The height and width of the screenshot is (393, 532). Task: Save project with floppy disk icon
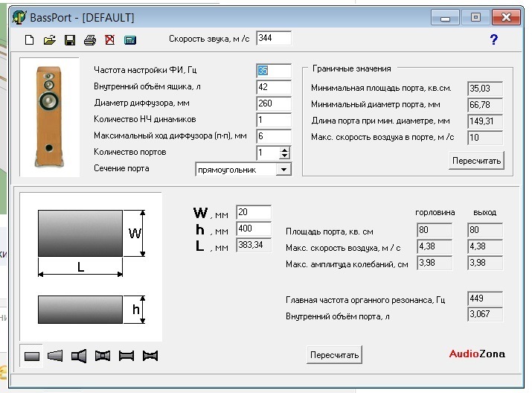[70, 40]
